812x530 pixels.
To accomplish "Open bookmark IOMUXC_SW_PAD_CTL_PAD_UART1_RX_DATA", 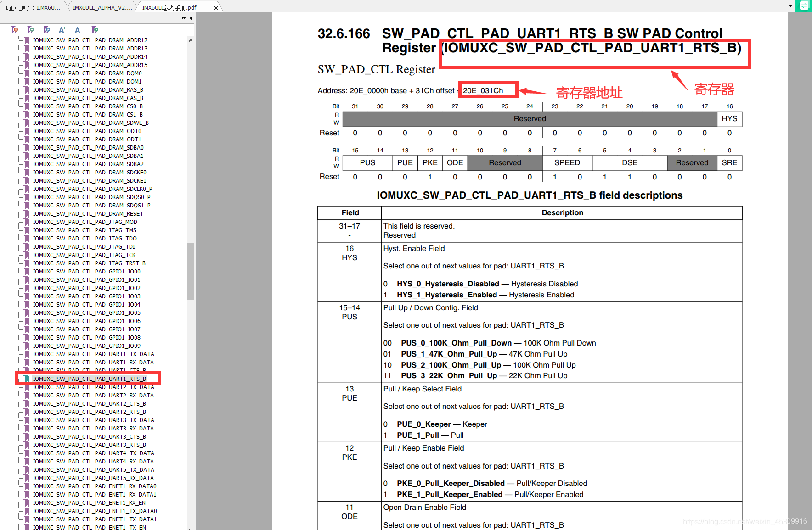I will (93, 363).
